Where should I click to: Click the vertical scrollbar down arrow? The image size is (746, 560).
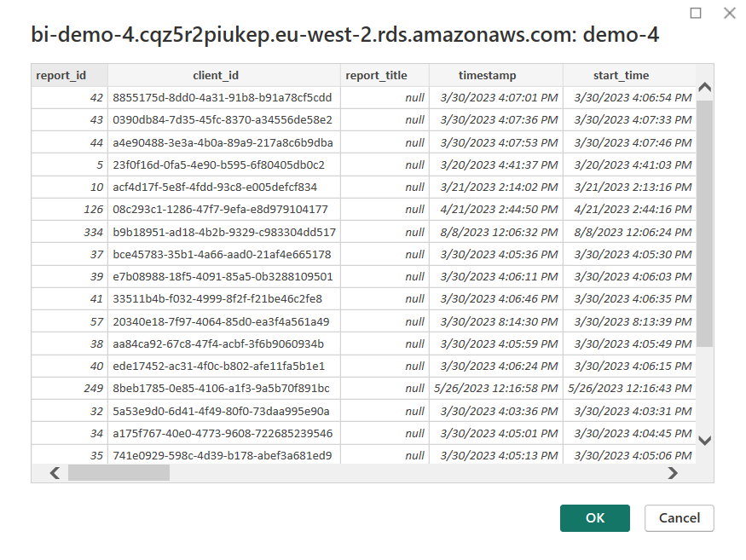(x=704, y=441)
